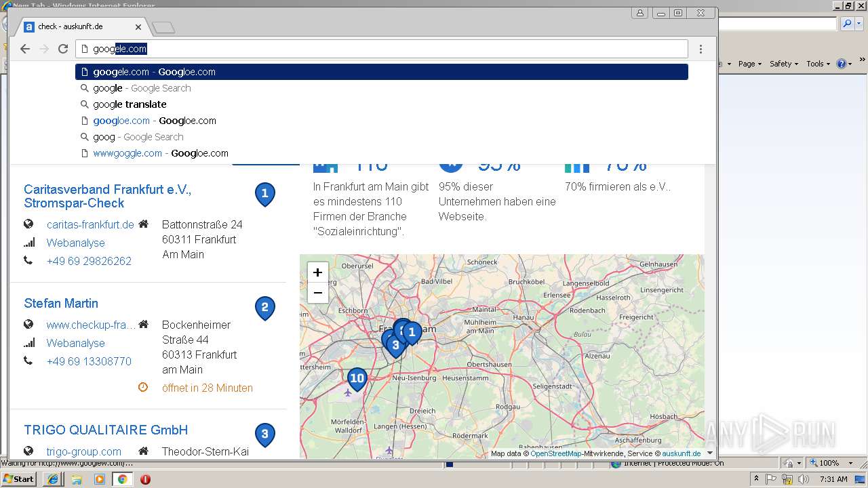
Task: Open the Windows Start menu
Action: 19,479
